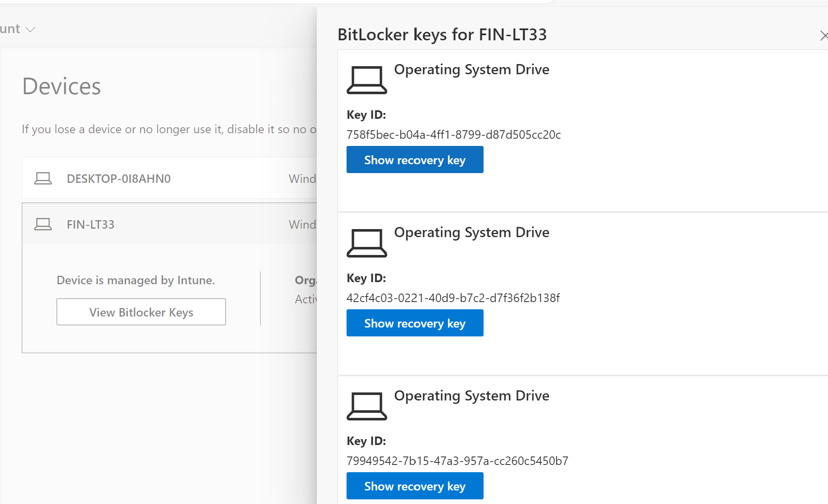This screenshot has height=504, width=828.
Task: Click laptop icon beside FIN-LT33 device
Action: coord(43,224)
